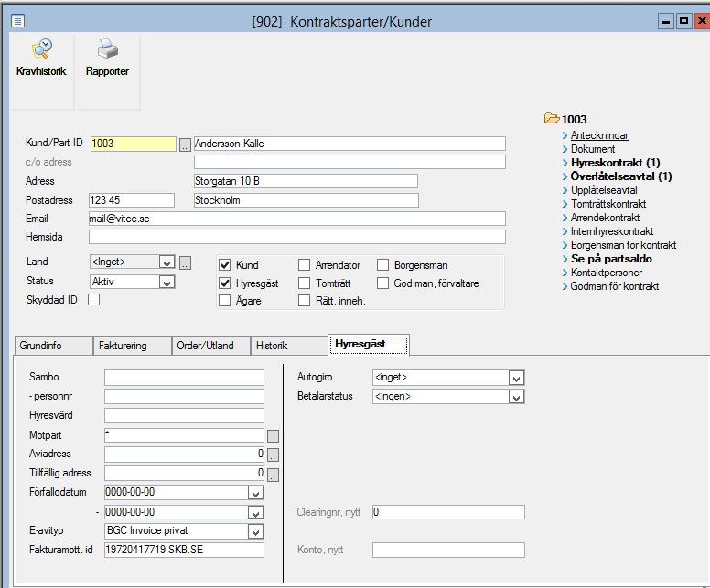Image resolution: width=710 pixels, height=588 pixels.
Task: Click the window menu icon in title bar
Action: click(x=17, y=21)
